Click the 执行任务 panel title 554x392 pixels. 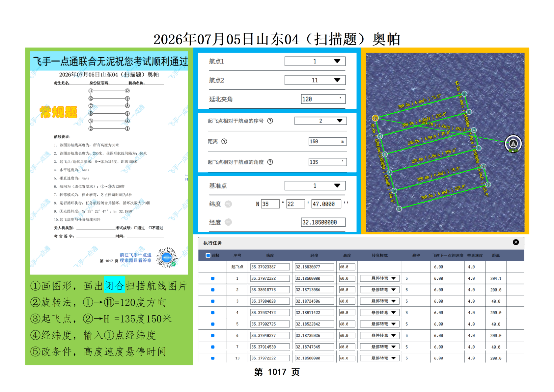click(212, 243)
